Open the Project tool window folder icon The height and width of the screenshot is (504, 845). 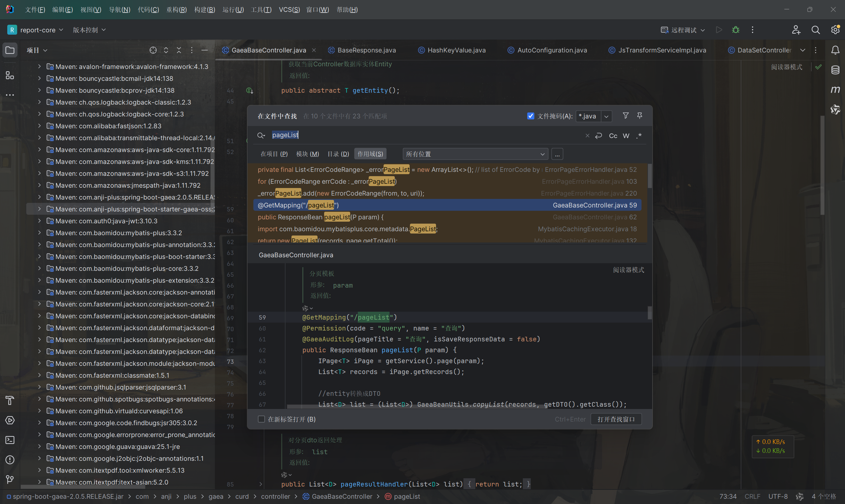click(10, 50)
